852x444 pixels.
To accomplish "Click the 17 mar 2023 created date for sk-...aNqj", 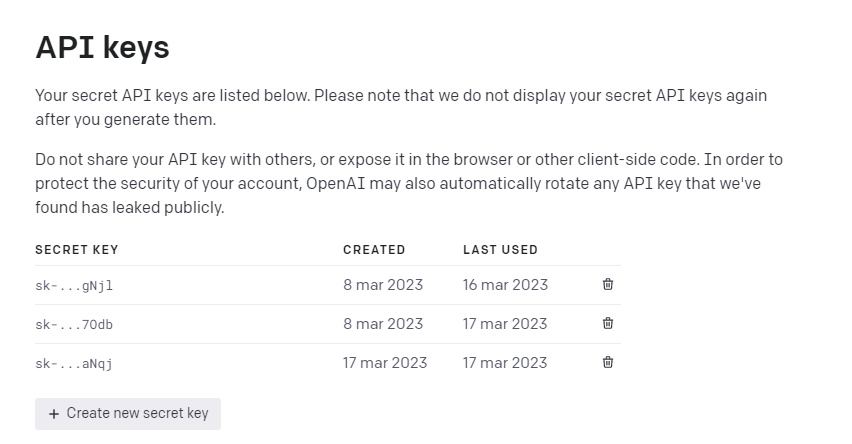I will click(x=385, y=363).
